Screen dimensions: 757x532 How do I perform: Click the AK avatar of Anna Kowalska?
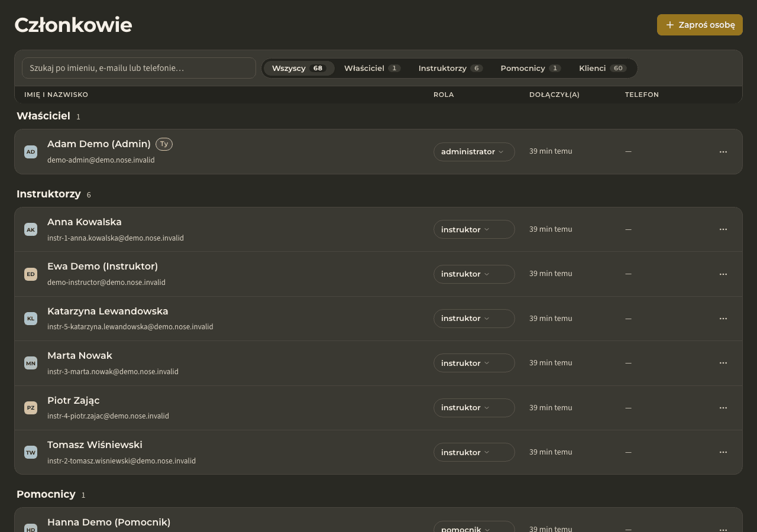[31, 229]
